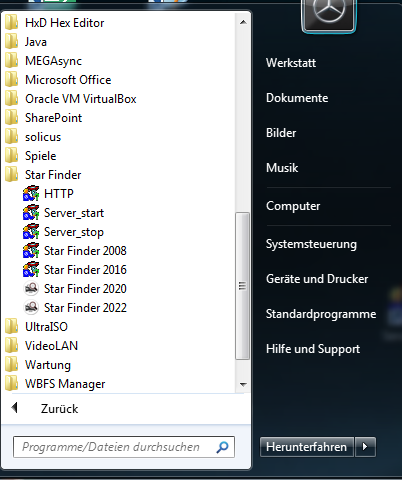Click the scrollbar down arrow

click(x=243, y=385)
